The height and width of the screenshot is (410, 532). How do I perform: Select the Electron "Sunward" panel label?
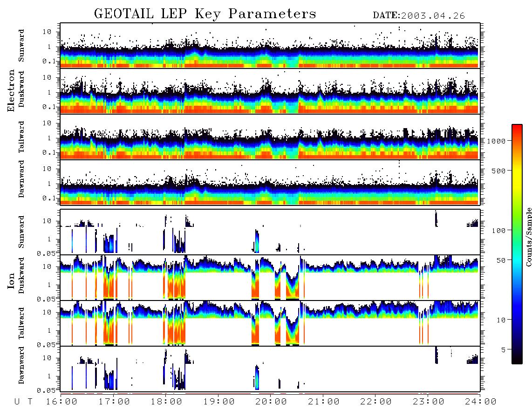(21, 46)
